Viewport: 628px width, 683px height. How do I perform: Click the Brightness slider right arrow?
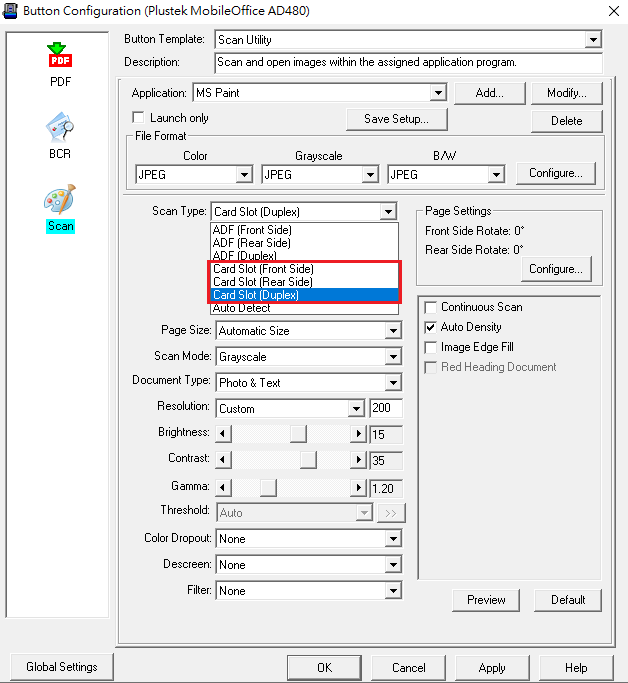[x=359, y=434]
